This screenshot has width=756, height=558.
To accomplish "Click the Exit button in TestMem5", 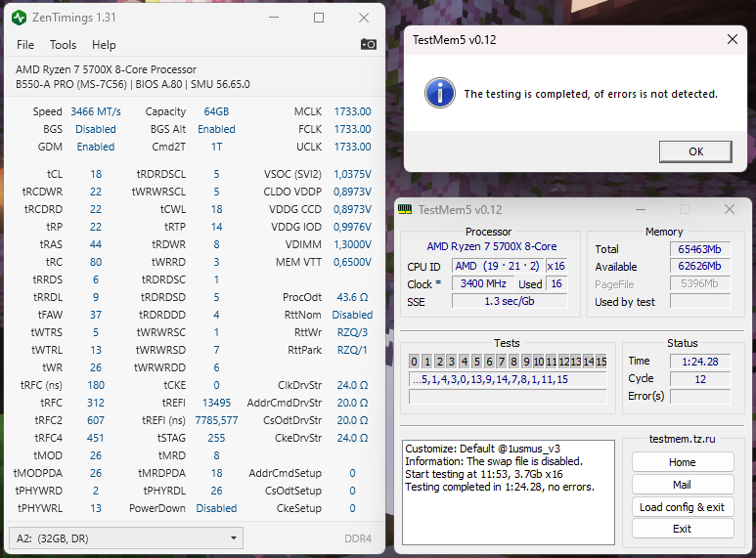I will click(x=683, y=529).
